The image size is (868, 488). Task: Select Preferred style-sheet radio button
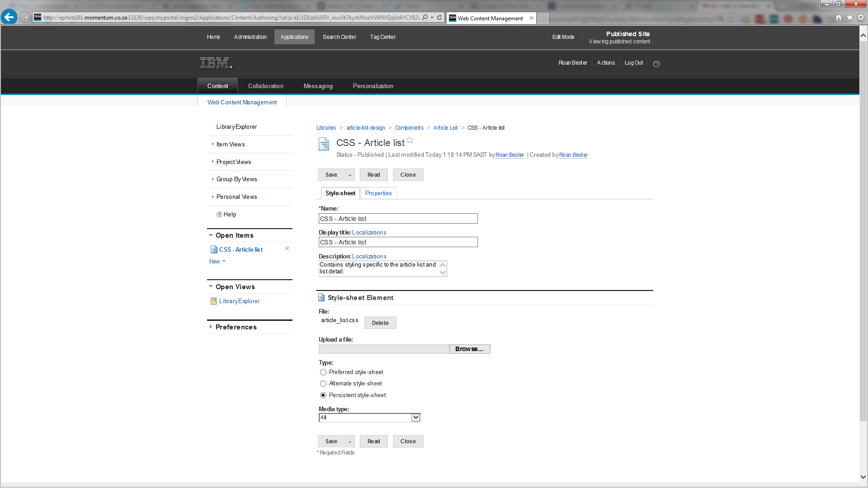point(323,372)
